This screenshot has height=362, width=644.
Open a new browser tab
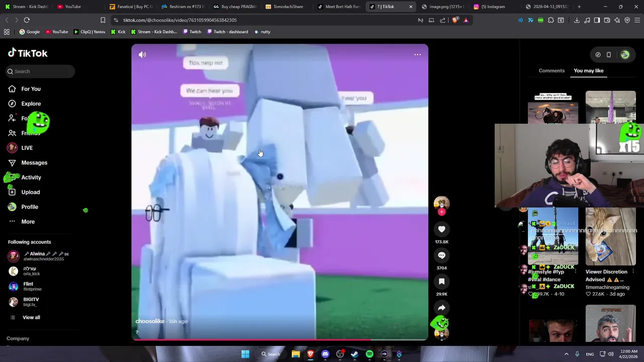pyautogui.click(x=579, y=7)
